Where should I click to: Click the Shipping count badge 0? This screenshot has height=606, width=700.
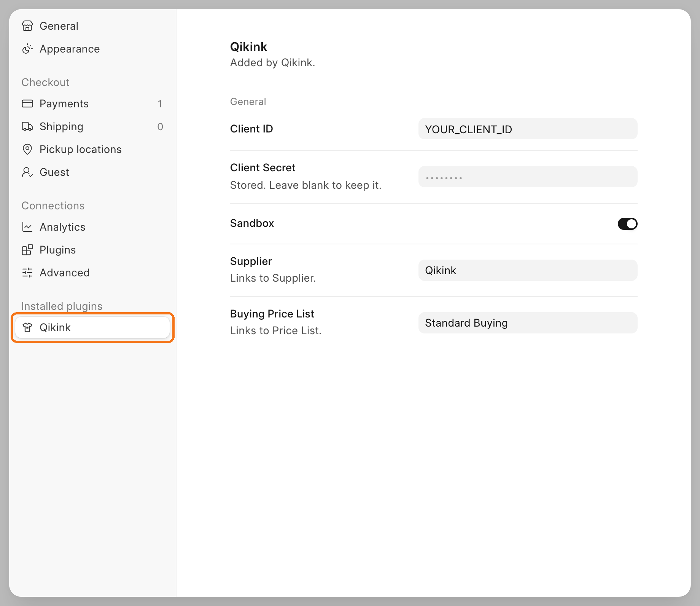click(160, 126)
